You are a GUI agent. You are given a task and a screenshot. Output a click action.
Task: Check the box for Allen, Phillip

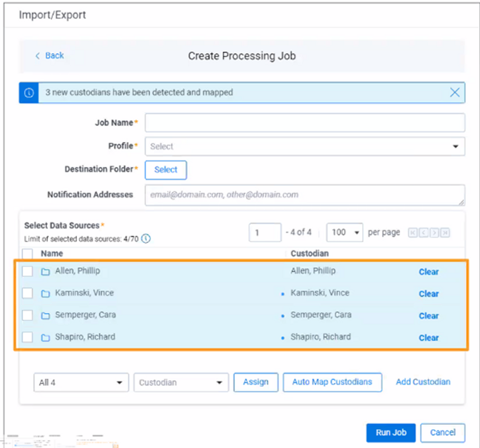(28, 271)
